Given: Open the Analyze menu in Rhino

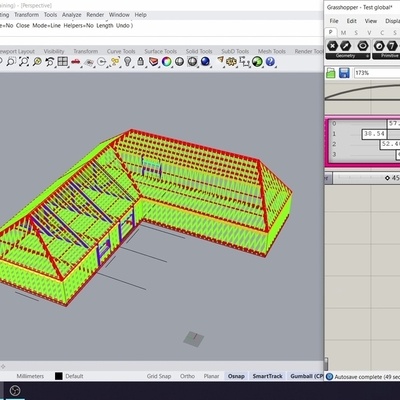Looking at the screenshot, I should tap(72, 15).
